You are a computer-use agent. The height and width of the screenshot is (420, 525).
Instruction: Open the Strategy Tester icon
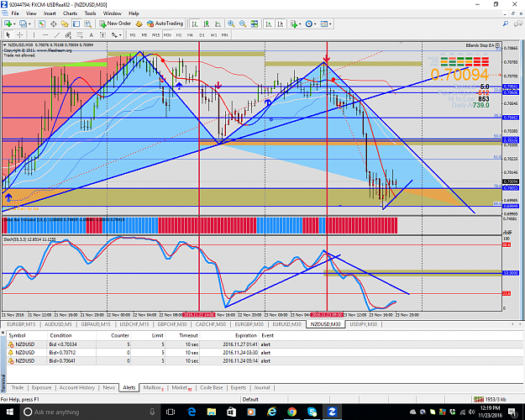pyautogui.click(x=87, y=24)
